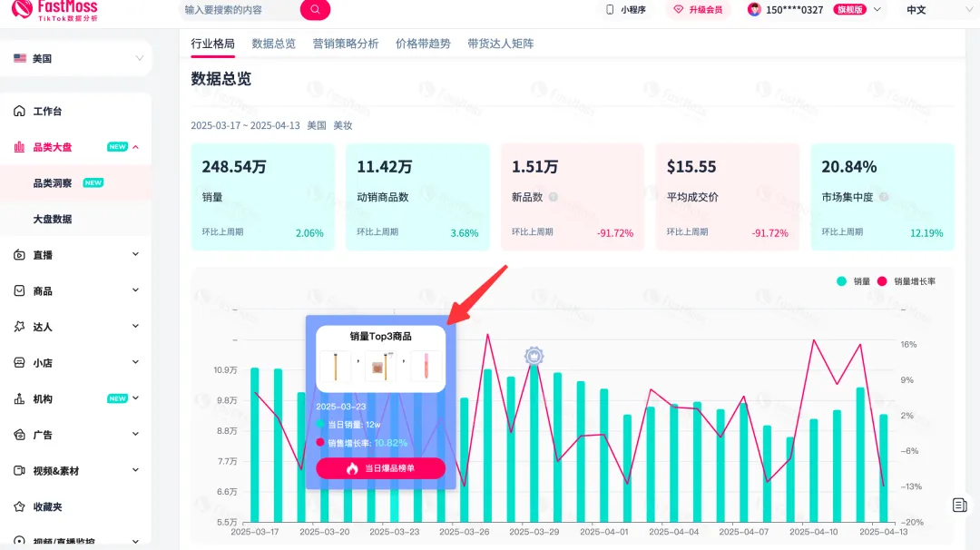Click the 20.84% 市场集中度 card
This screenshot has width=980, height=550.
tap(883, 197)
